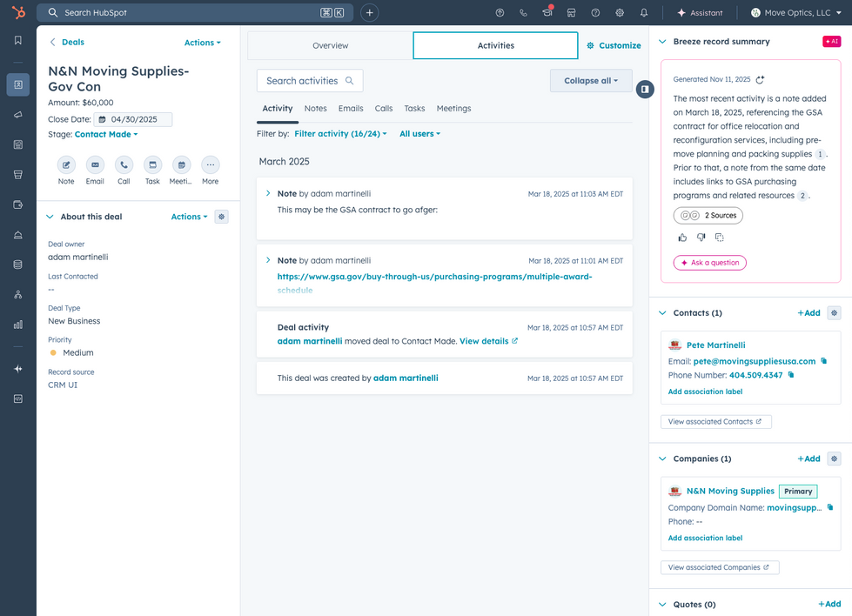Screen dimensions: 852x616
Task: Collapse the Breeze record summary section
Action: tap(662, 41)
